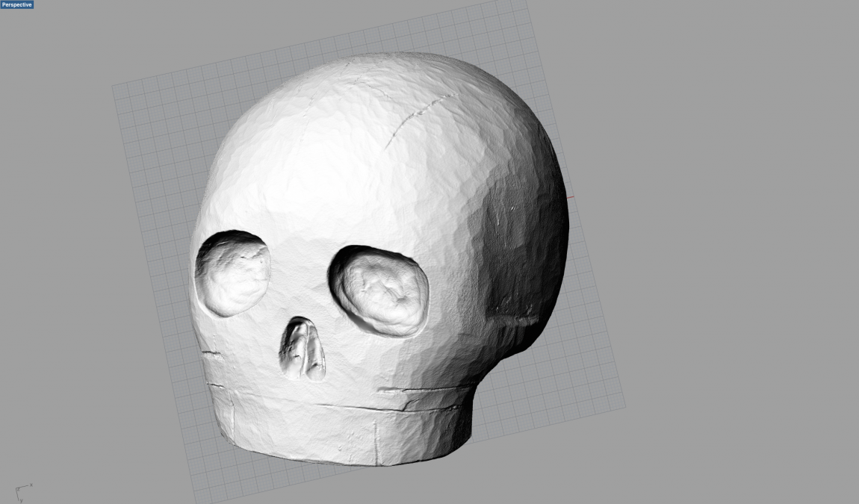Select the skull by its smaller eye socket
Viewport: 859px width, 504px height.
point(232,273)
